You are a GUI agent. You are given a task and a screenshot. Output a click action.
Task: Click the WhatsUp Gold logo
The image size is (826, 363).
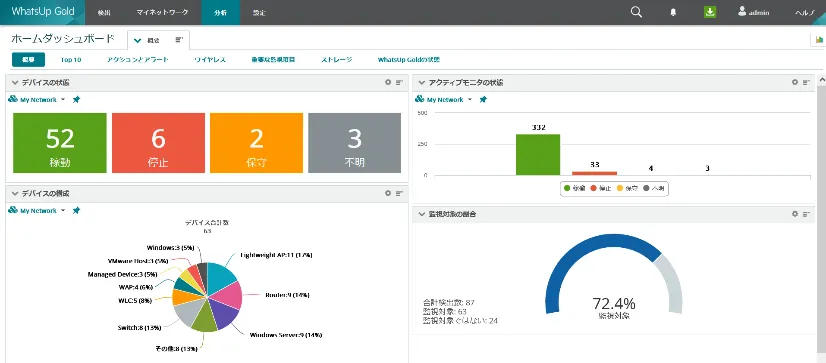(43, 12)
